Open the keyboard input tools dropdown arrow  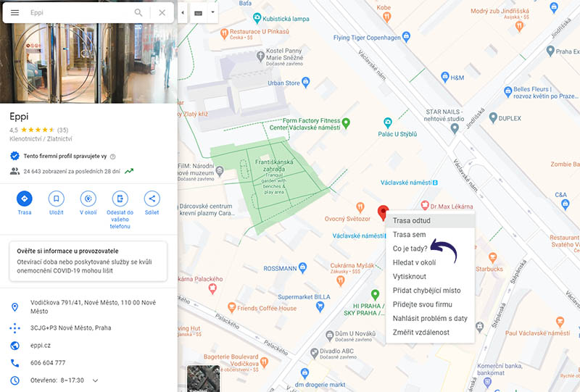pyautogui.click(x=212, y=12)
